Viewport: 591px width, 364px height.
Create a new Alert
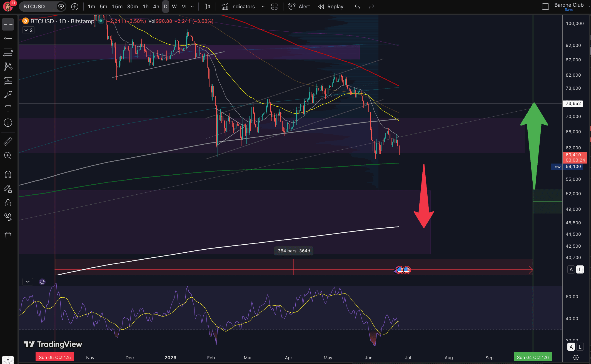(x=299, y=7)
